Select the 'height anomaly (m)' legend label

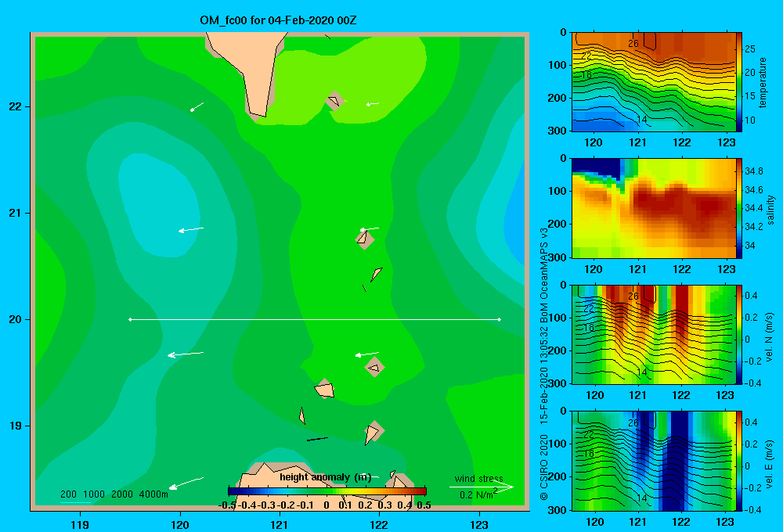[325, 477]
